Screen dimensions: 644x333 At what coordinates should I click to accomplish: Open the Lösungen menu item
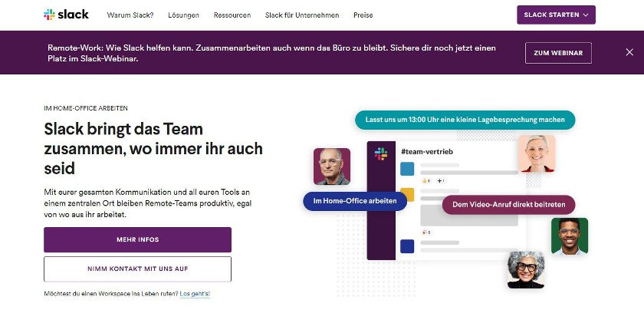pos(183,15)
